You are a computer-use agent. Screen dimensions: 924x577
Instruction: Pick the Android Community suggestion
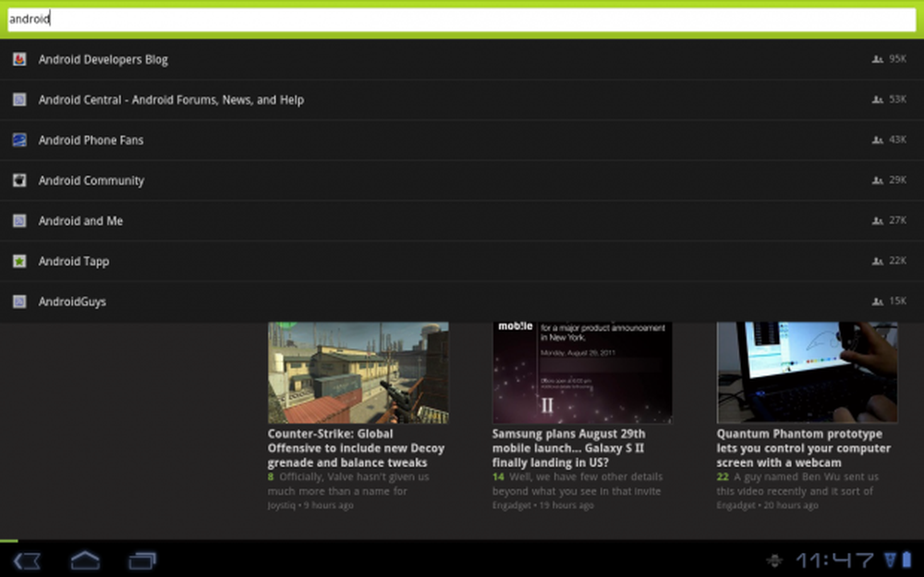[x=462, y=180]
